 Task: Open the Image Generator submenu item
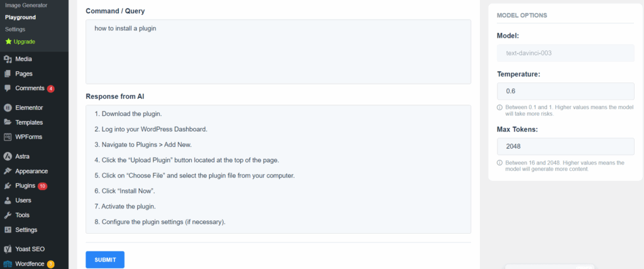[x=26, y=5]
